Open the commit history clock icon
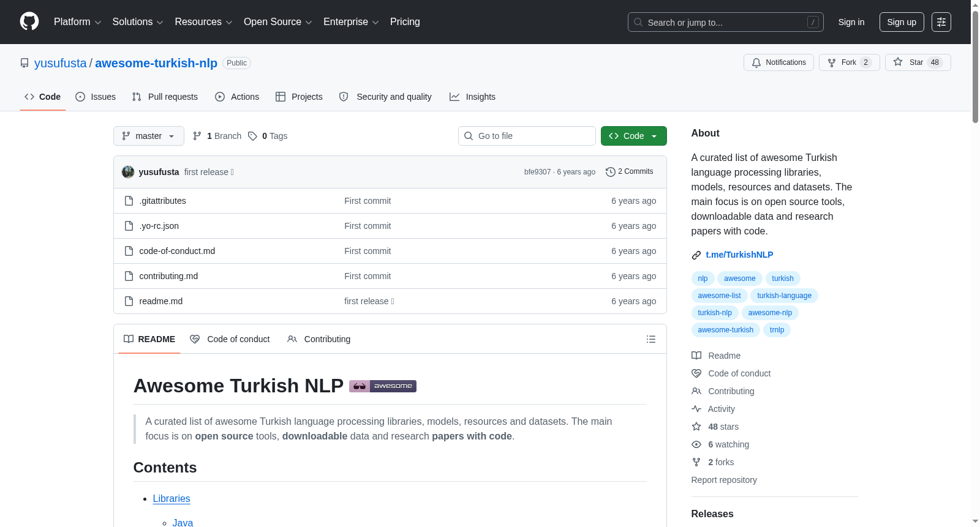This screenshot has height=527, width=980. (x=610, y=172)
